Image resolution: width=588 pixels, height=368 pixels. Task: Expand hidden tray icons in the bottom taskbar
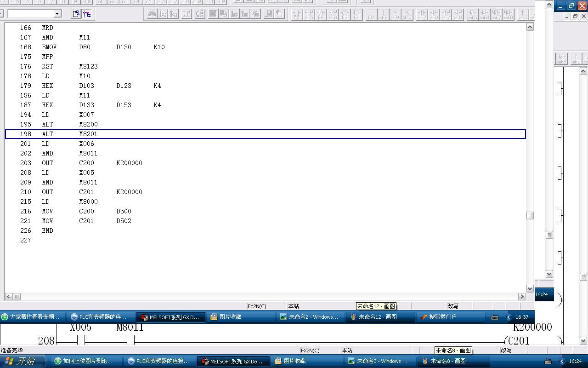point(561,361)
